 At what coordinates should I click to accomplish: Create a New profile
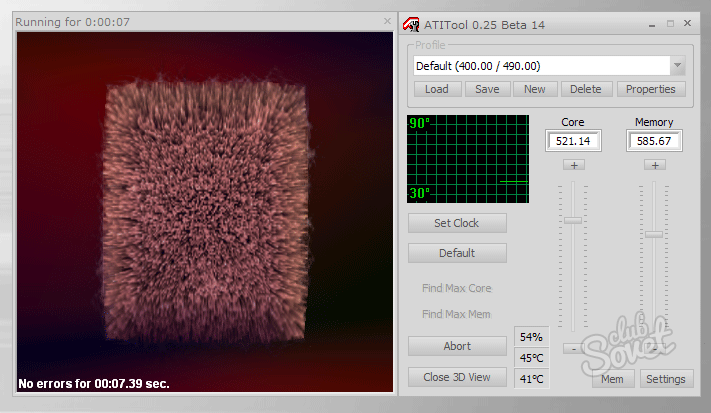coord(535,89)
